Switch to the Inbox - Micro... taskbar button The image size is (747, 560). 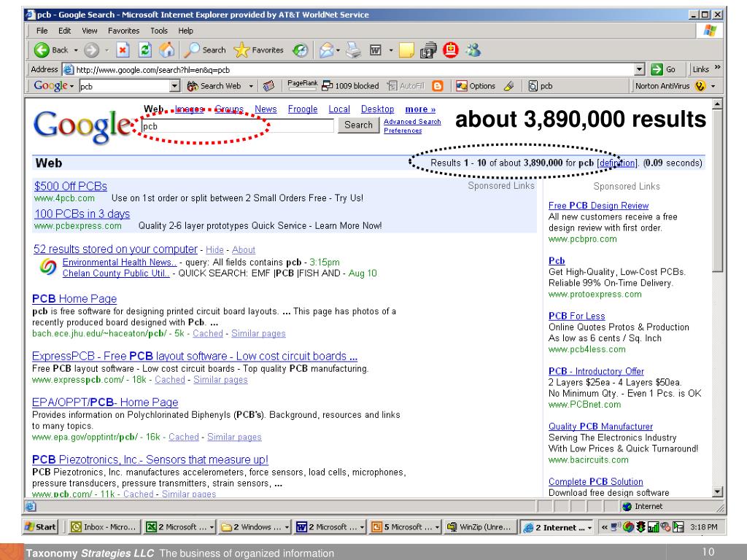tap(105, 526)
